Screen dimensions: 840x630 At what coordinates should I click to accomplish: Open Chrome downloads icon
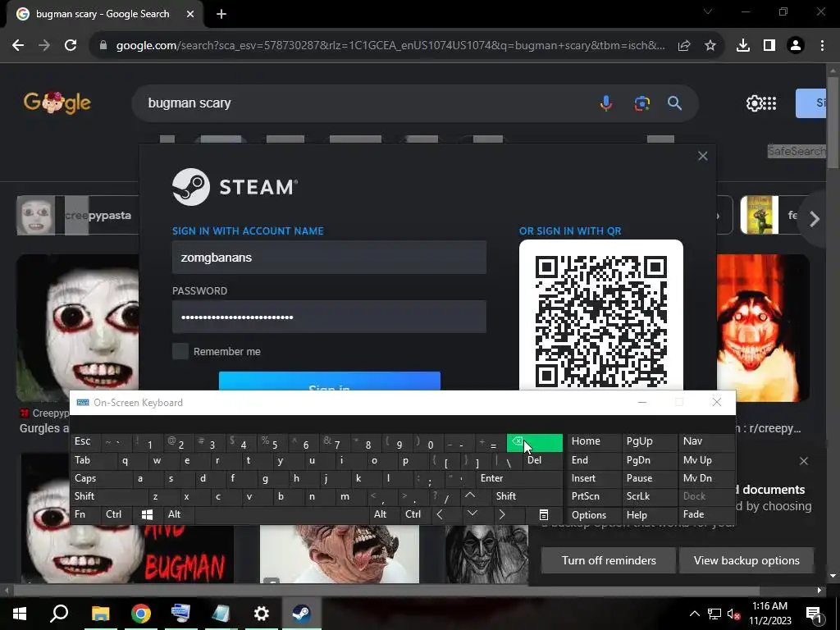tap(743, 46)
